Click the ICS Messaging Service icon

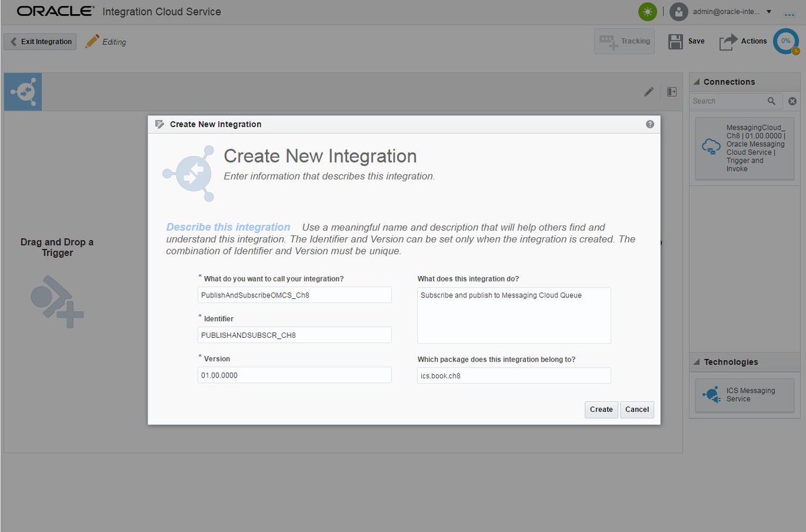click(711, 395)
